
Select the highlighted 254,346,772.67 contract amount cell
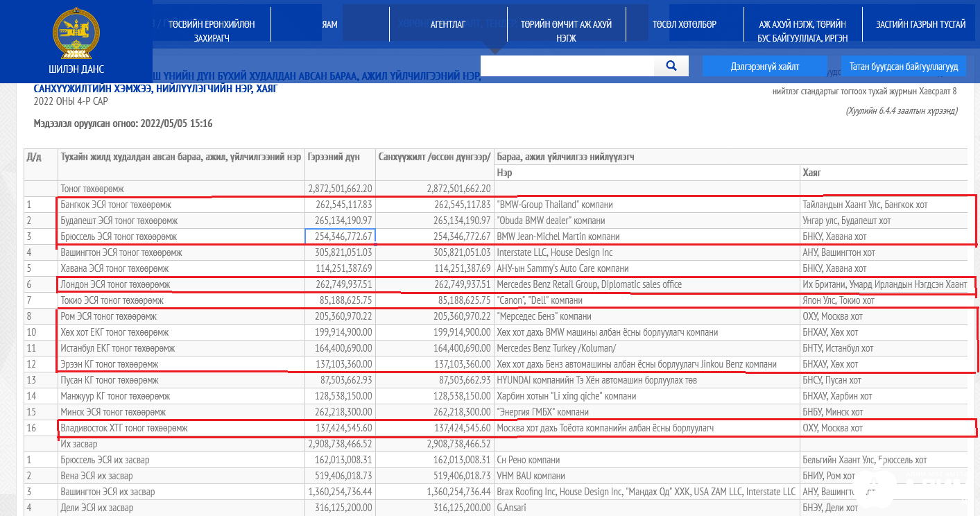tap(340, 237)
